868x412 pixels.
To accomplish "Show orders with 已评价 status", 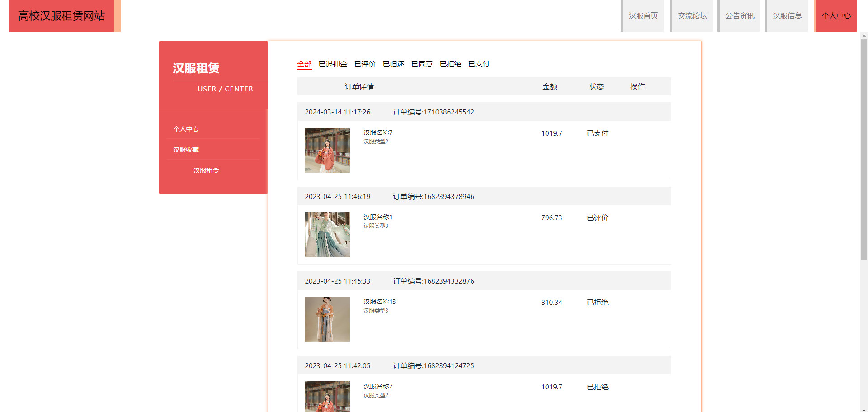I will click(365, 64).
